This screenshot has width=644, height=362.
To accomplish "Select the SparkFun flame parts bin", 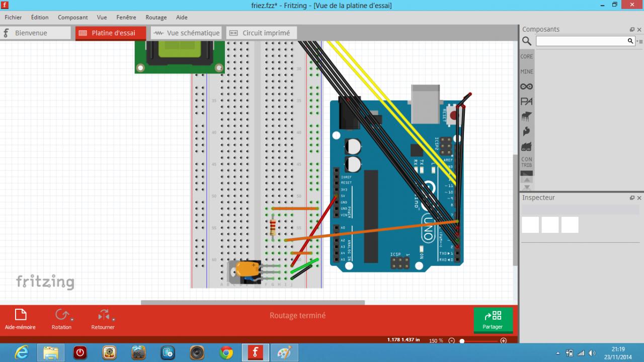I will pos(527,132).
